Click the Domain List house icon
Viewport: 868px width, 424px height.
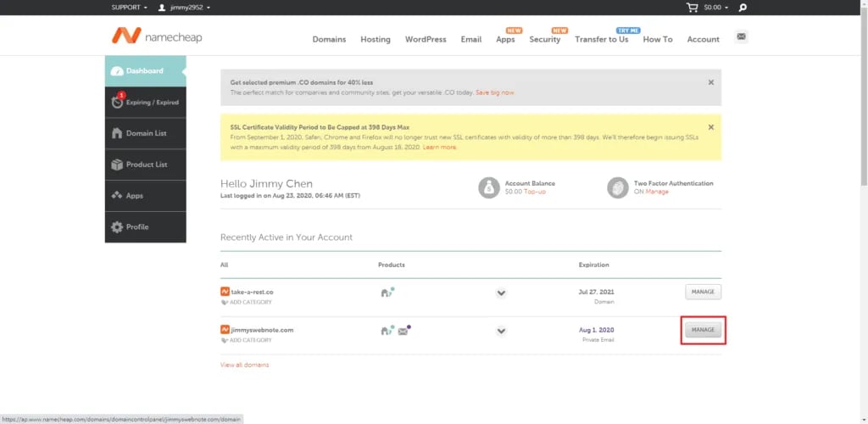[x=117, y=133]
